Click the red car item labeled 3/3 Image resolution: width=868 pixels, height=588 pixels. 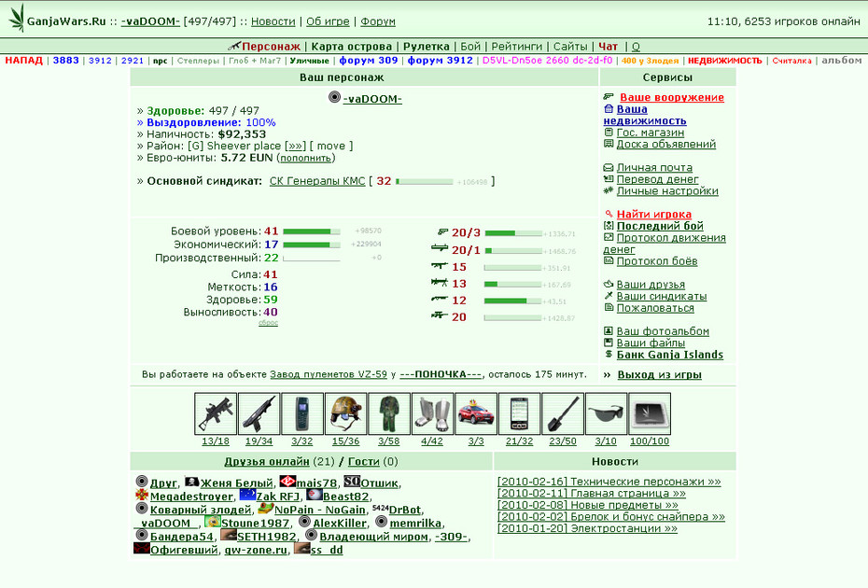pyautogui.click(x=475, y=413)
